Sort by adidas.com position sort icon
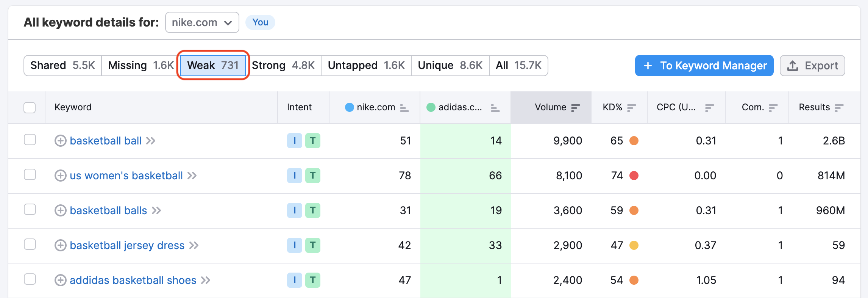This screenshot has height=298, width=868. point(495,108)
